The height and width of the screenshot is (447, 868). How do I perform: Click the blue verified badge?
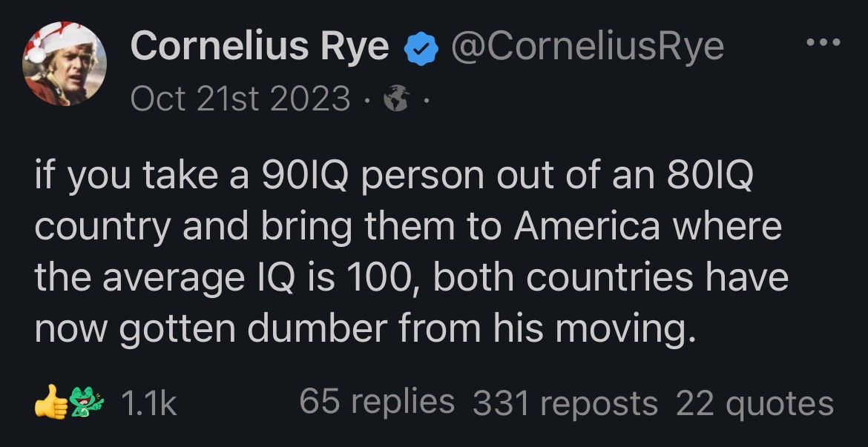click(x=420, y=49)
